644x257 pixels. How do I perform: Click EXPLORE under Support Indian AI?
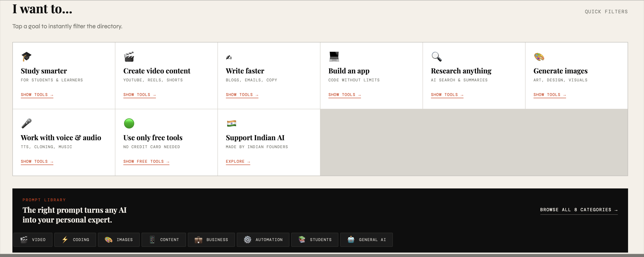[238, 161]
